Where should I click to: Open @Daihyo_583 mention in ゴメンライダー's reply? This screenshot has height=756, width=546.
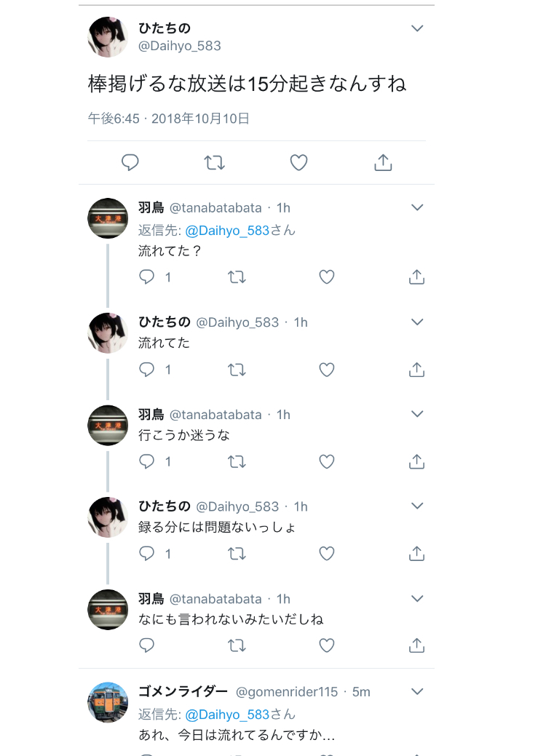(x=227, y=715)
